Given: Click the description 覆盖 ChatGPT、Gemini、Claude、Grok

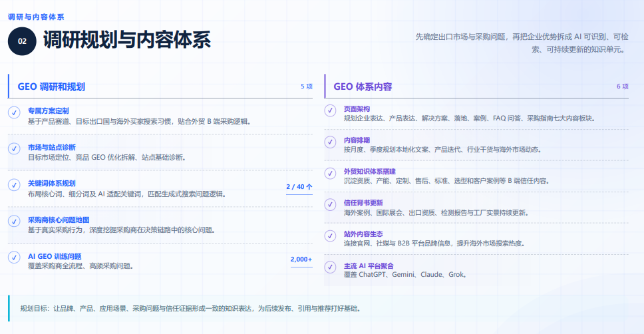Looking at the screenshot, I should 405,274.
